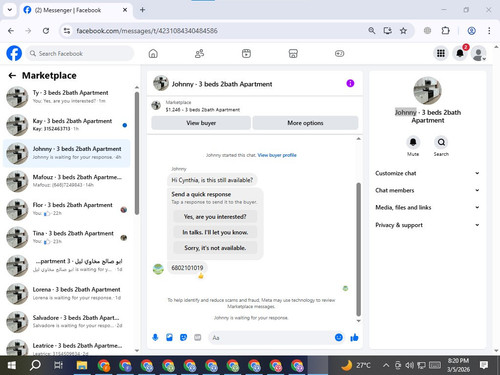Click the back arrow beside Marketplace
Screen dimensions: 500x375
point(12,76)
